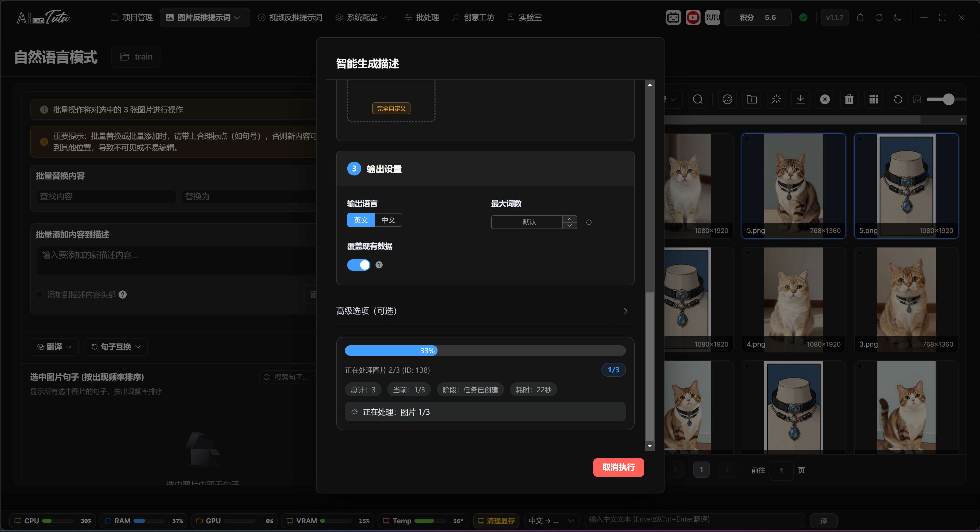
Task: Click the help icon beside overwrite toggle
Action: (379, 265)
